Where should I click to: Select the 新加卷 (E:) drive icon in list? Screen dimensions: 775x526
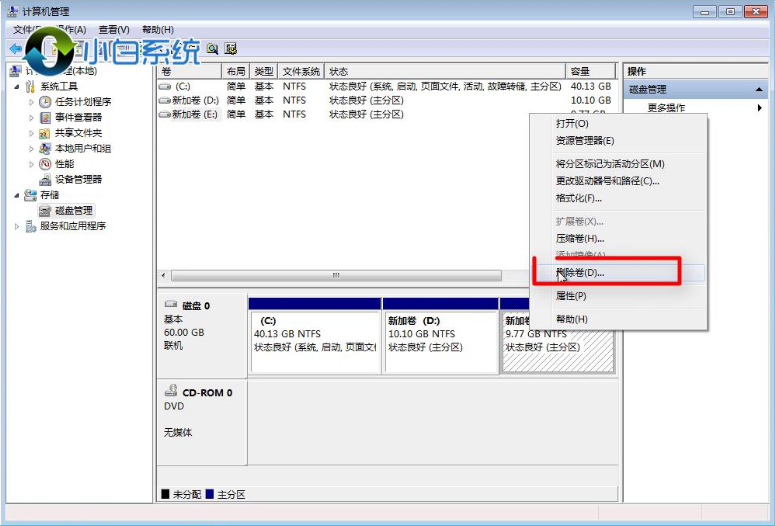[x=165, y=114]
